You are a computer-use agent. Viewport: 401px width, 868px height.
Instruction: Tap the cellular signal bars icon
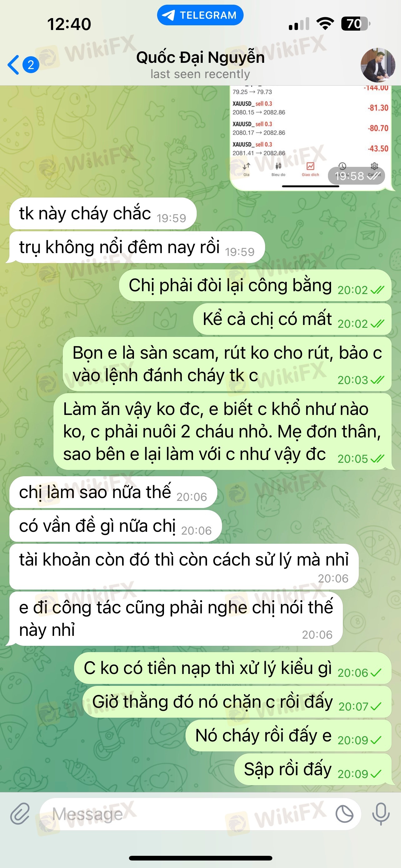(299, 24)
